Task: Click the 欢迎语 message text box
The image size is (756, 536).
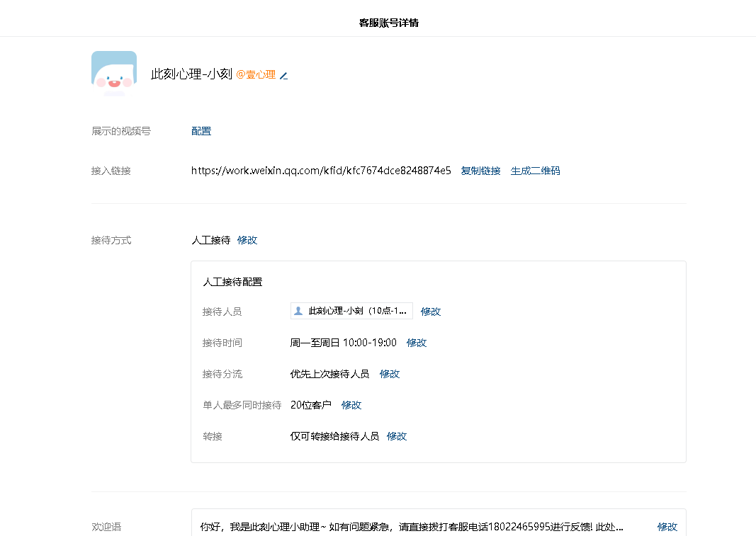Action: 439,523
